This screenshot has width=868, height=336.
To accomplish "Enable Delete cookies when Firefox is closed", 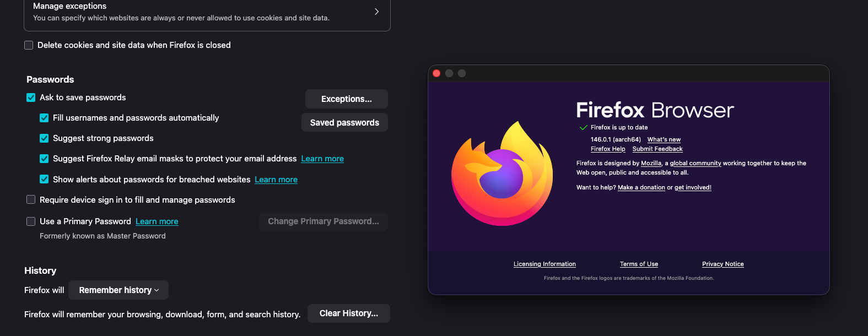I will [29, 45].
